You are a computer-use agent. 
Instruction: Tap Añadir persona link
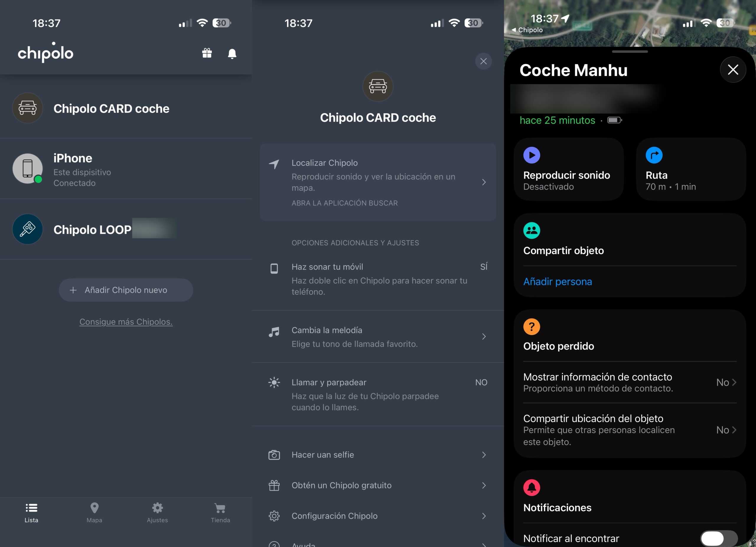point(558,282)
